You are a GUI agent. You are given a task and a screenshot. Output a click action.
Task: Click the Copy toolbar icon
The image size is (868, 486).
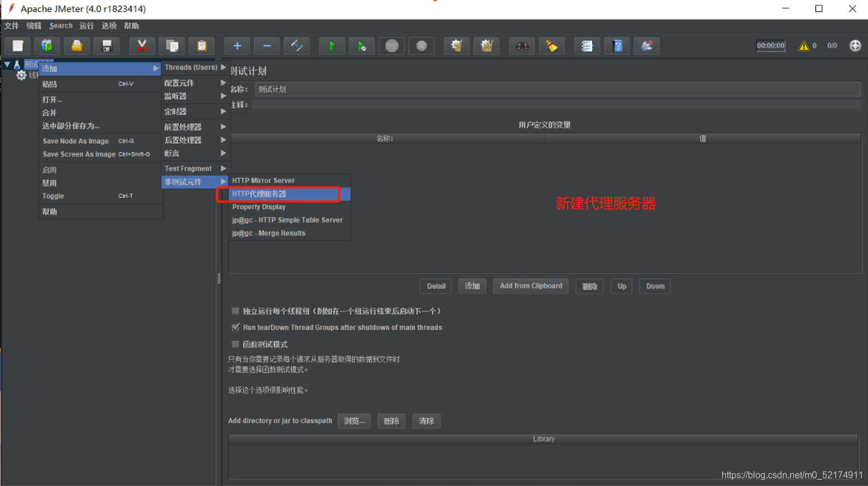[x=172, y=46]
